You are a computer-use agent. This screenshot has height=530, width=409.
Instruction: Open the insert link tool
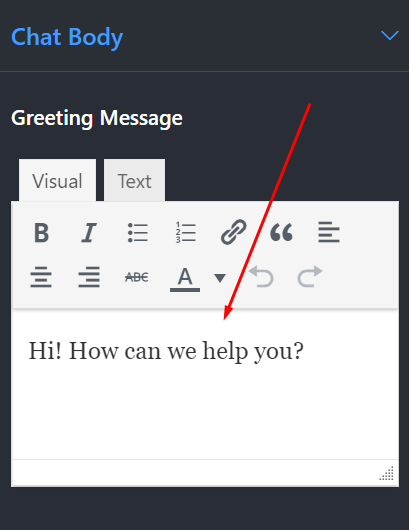[234, 232]
